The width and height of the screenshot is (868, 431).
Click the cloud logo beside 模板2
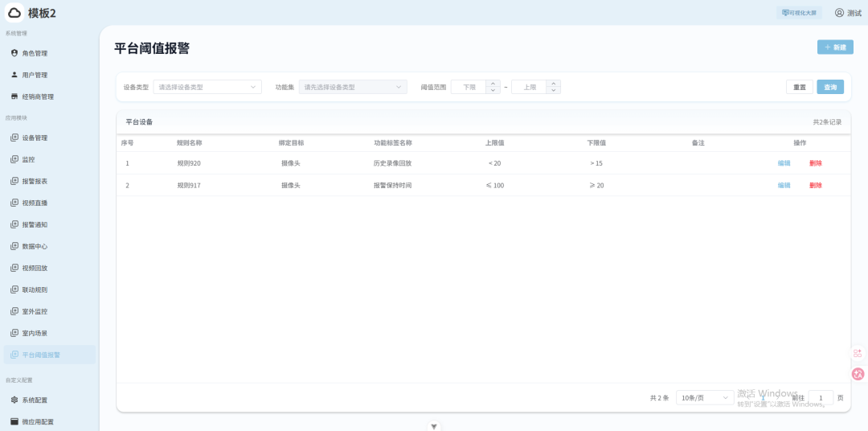(x=14, y=13)
